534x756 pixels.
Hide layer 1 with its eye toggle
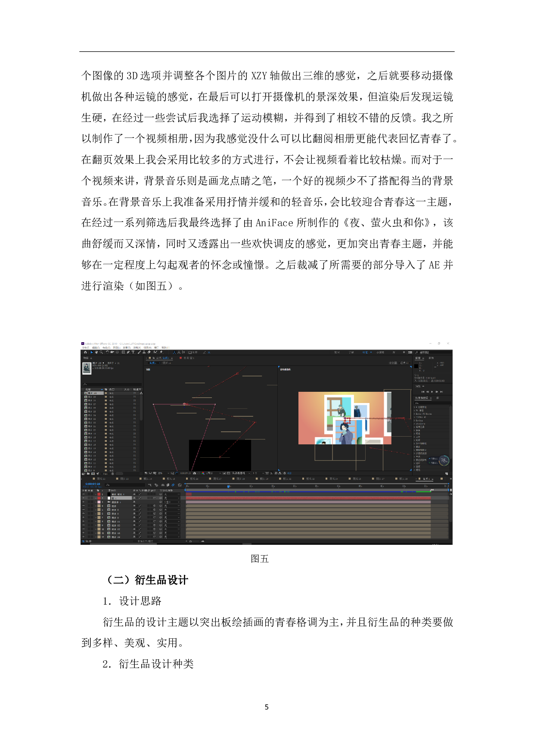[84, 494]
